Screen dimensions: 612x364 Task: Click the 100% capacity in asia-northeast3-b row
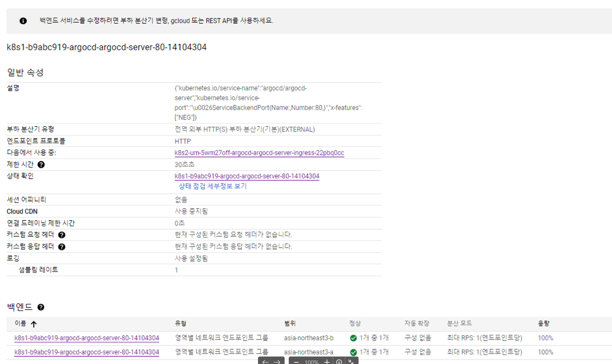coord(546,338)
